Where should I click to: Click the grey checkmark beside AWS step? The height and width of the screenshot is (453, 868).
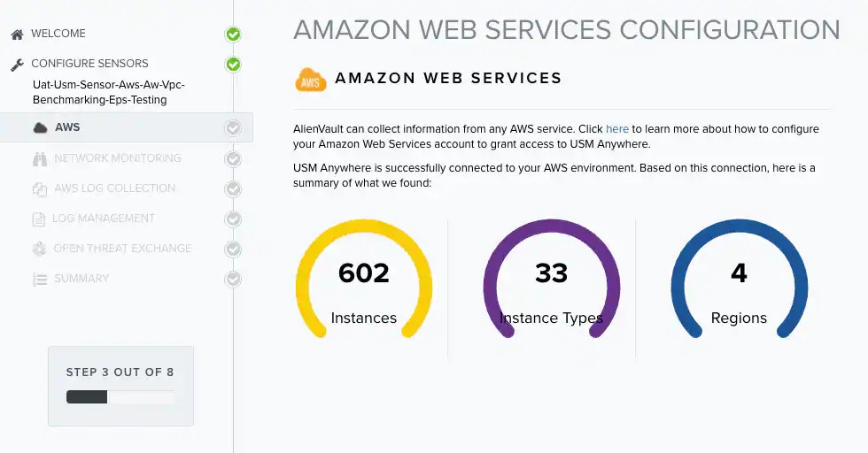pyautogui.click(x=233, y=127)
